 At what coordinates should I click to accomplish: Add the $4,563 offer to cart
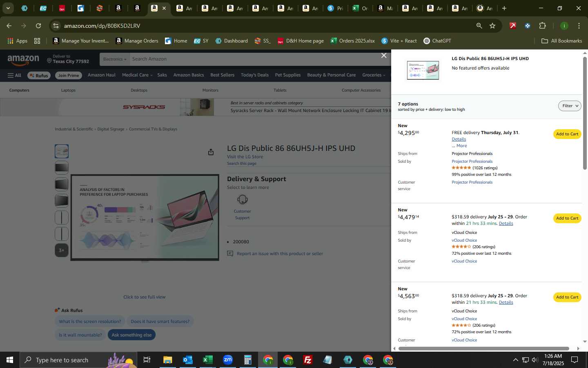click(567, 297)
